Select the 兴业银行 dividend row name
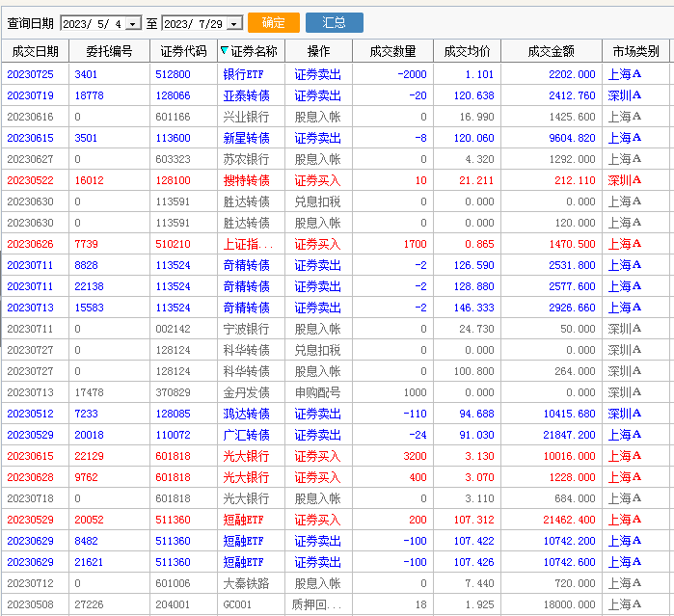 pyautogui.click(x=246, y=117)
